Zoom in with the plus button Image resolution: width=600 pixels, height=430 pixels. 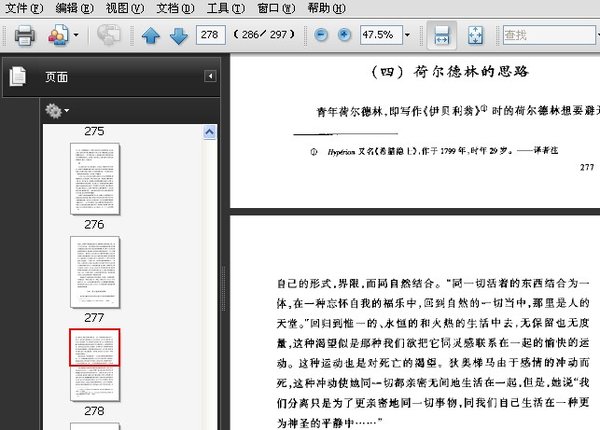(344, 35)
